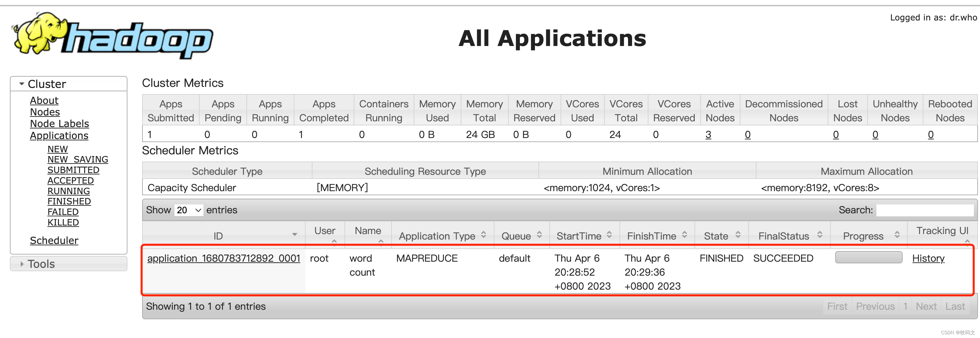Sort table by ID column arrow
Image resolution: width=980 pixels, height=338 pixels.
(294, 234)
